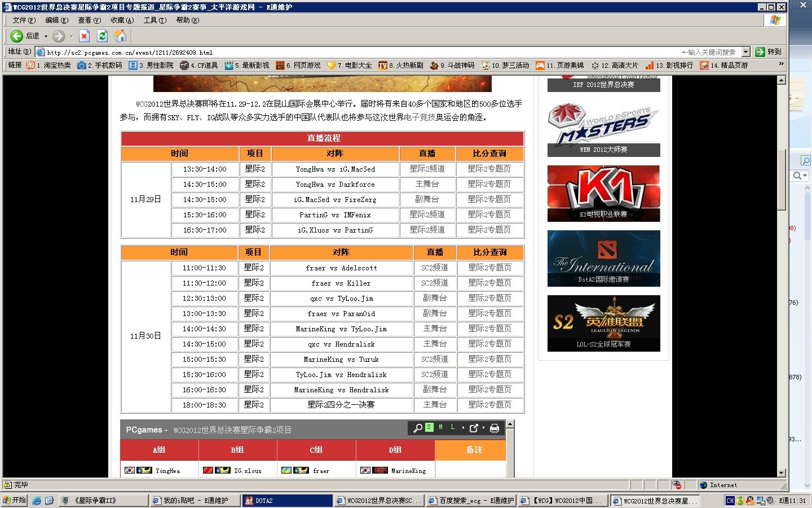Click the bracket search magnifier icon
The height and width of the screenshot is (508, 812).
418,428
